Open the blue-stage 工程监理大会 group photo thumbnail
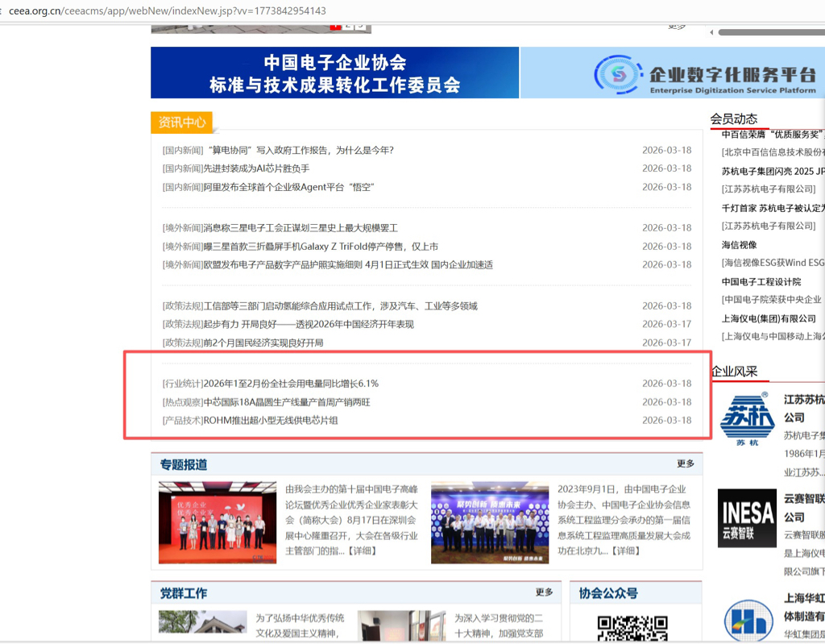The image size is (825, 644). click(x=490, y=522)
